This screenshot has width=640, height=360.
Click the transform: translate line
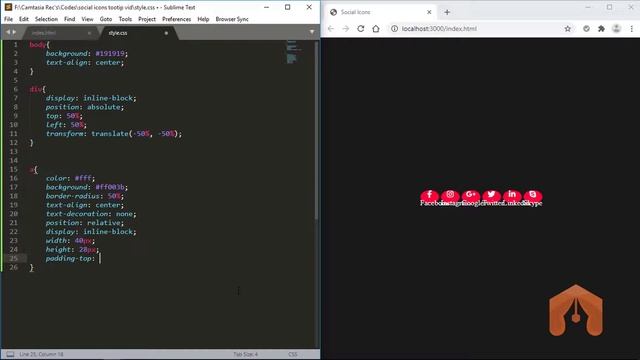[x=114, y=133]
